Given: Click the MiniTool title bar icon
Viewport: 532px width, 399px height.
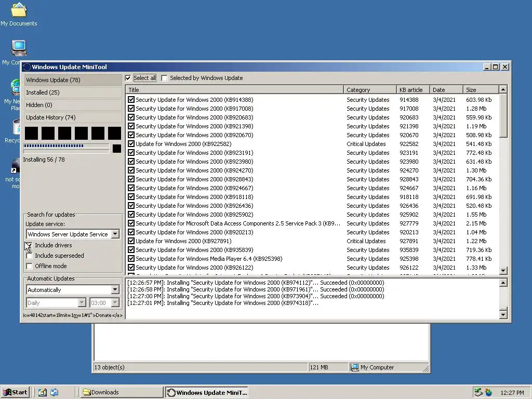Looking at the screenshot, I should pyautogui.click(x=27, y=67).
